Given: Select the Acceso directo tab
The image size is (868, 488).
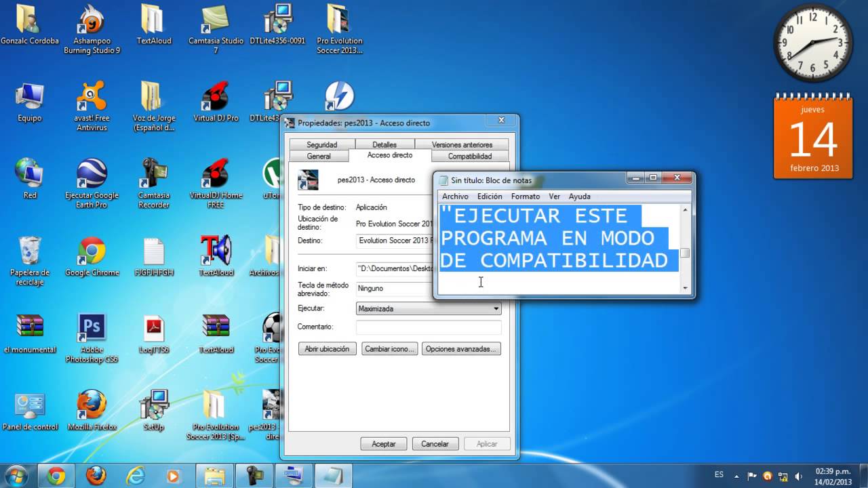Looking at the screenshot, I should [390, 155].
